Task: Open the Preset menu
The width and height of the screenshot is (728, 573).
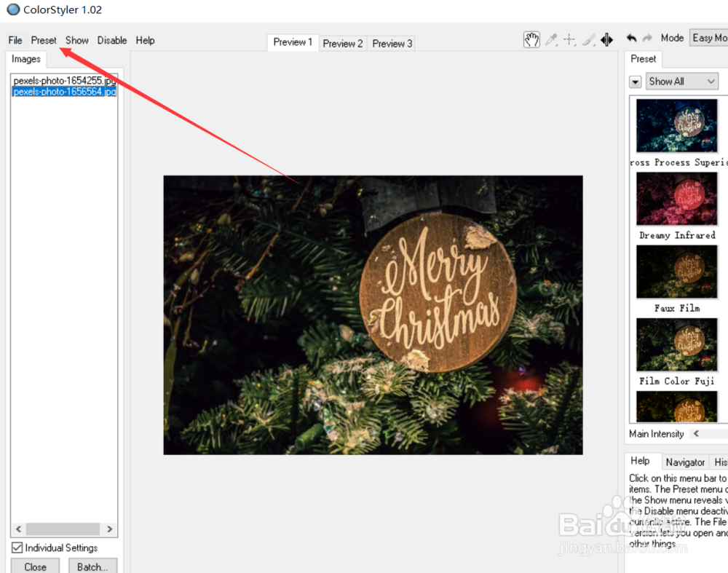Action: click(44, 40)
